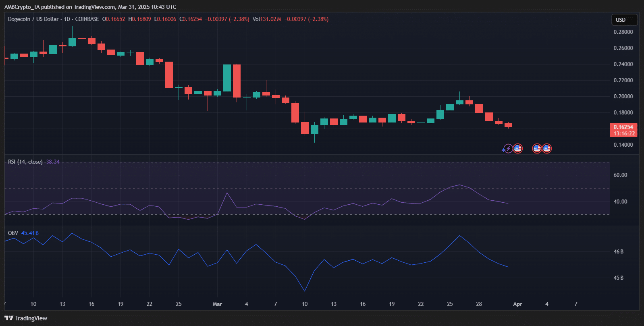Click the US flag icon beside lightning icon
The width and height of the screenshot is (644, 326).
518,149
